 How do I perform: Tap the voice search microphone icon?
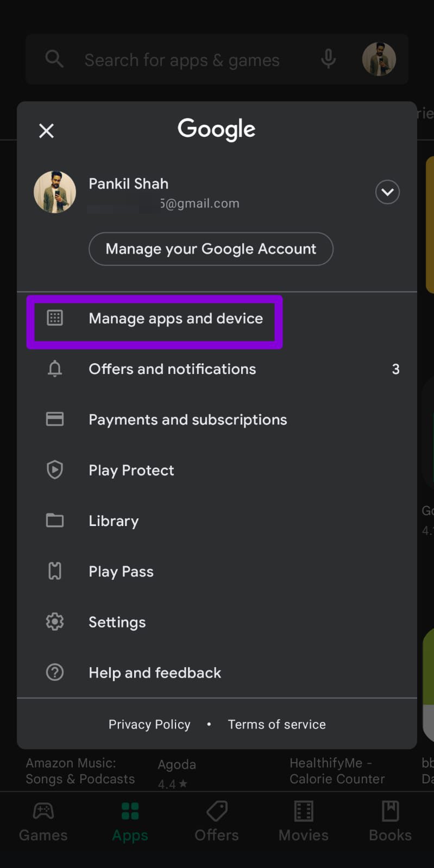tap(328, 59)
